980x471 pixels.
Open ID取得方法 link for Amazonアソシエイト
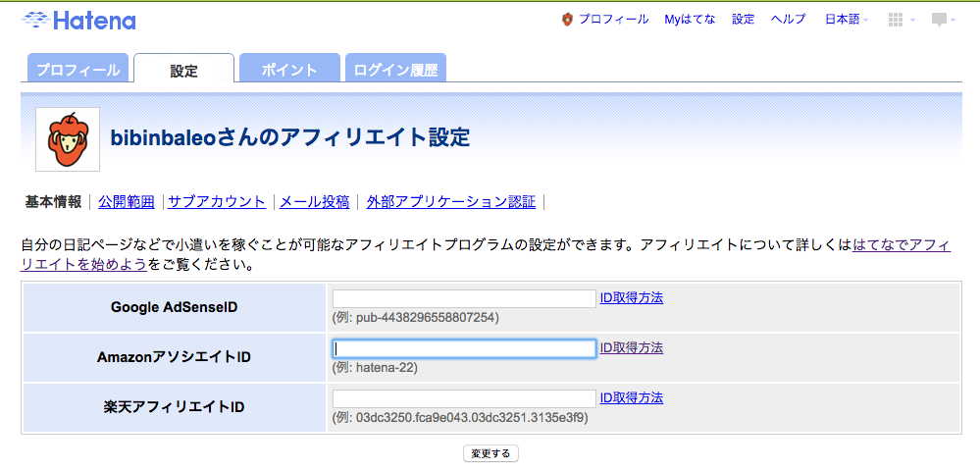tap(631, 347)
